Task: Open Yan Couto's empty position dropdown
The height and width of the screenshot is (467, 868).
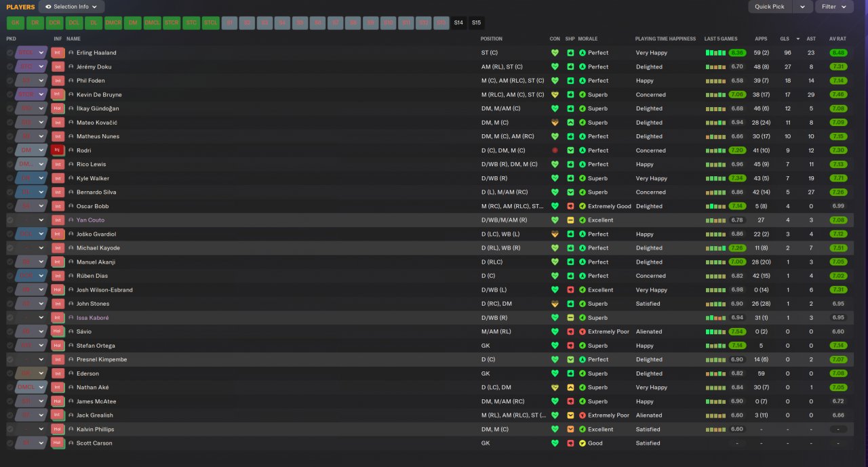Action: [x=31, y=220]
